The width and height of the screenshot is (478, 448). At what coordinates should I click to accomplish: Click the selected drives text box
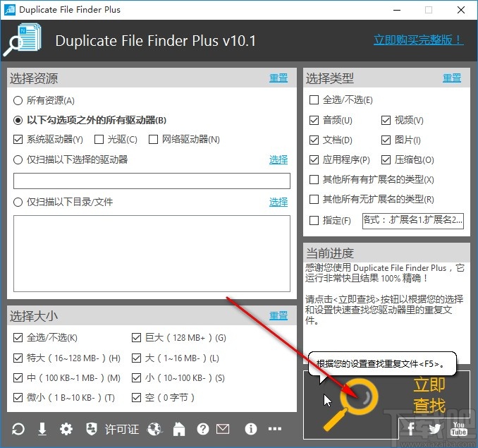click(x=152, y=181)
